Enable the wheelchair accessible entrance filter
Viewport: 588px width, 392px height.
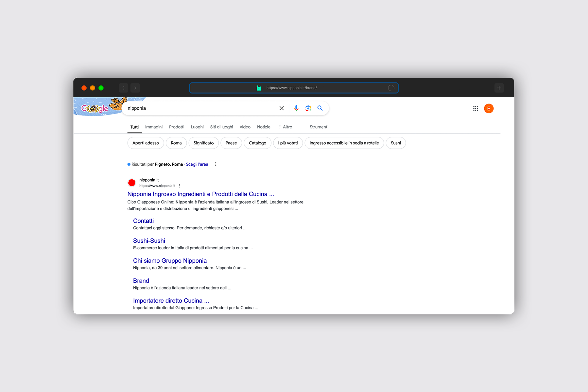click(344, 143)
